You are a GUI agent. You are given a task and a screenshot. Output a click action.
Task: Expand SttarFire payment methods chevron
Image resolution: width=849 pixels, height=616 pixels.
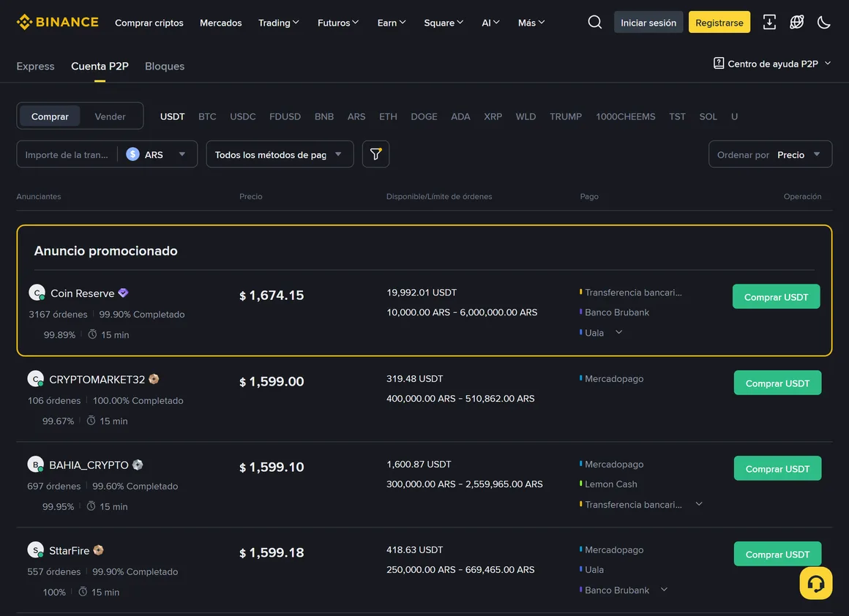[665, 590]
